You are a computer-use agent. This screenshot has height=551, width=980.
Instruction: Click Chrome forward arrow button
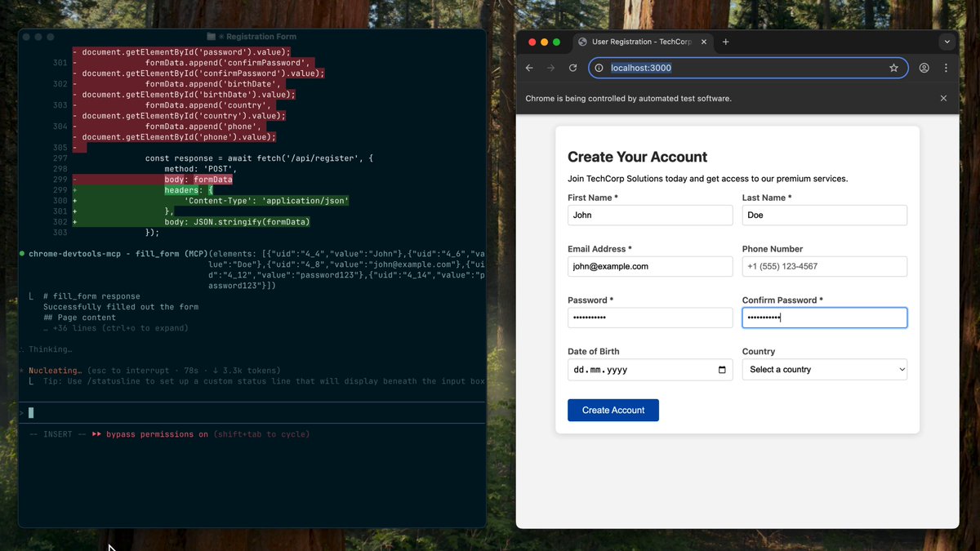(550, 68)
